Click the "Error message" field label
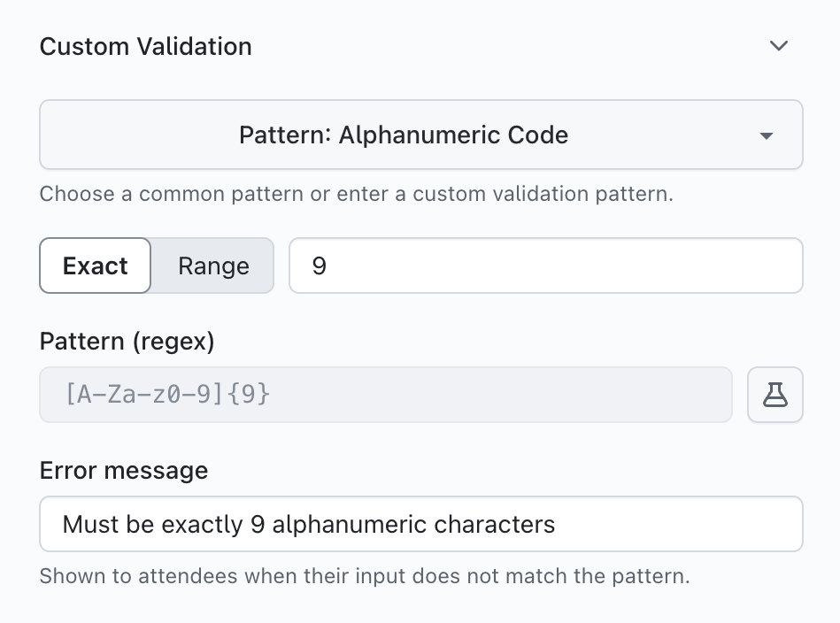The image size is (840, 623). point(124,470)
